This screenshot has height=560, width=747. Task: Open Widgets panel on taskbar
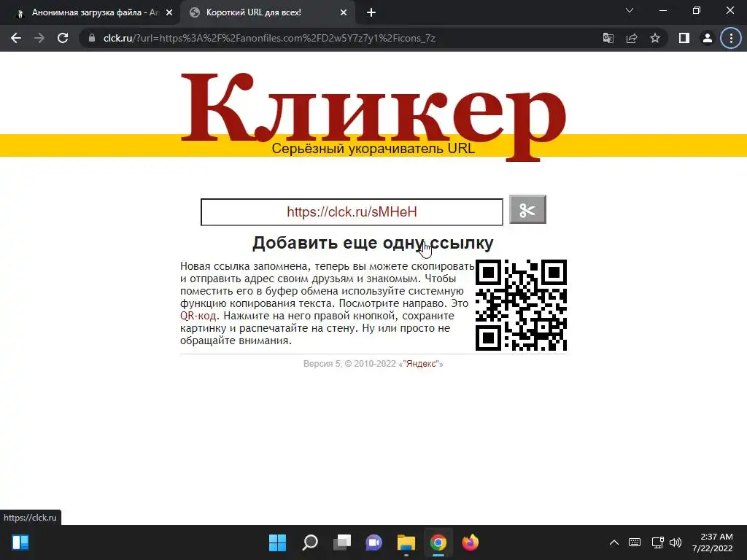click(x=20, y=542)
